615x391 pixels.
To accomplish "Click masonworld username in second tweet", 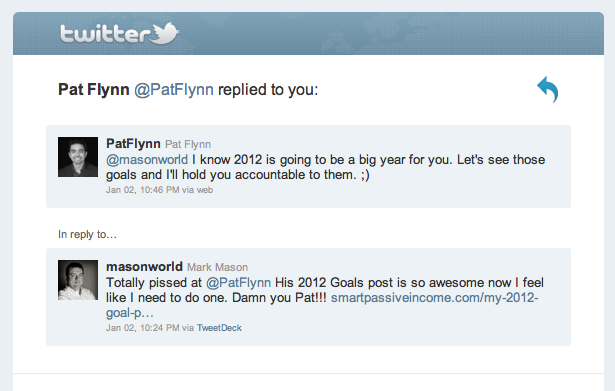I will 144,267.
